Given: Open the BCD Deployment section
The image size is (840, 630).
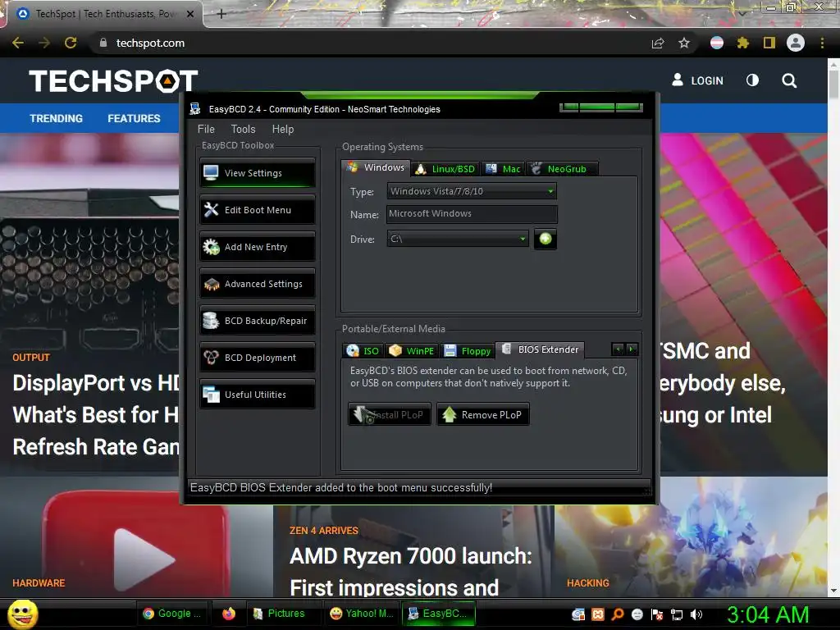Looking at the screenshot, I should [x=258, y=358].
